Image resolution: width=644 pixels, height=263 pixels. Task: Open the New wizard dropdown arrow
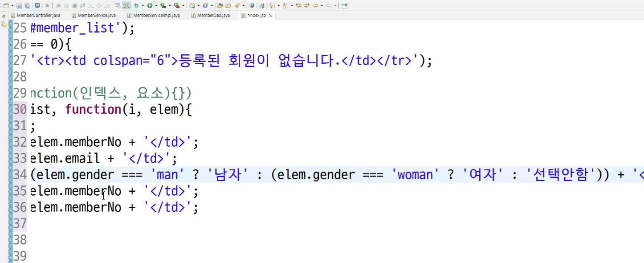[12, 6]
